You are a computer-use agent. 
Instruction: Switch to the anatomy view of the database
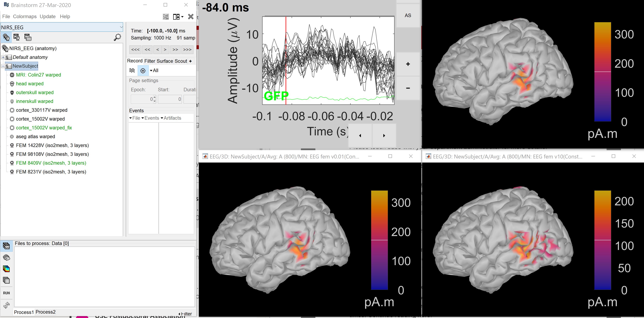point(6,37)
